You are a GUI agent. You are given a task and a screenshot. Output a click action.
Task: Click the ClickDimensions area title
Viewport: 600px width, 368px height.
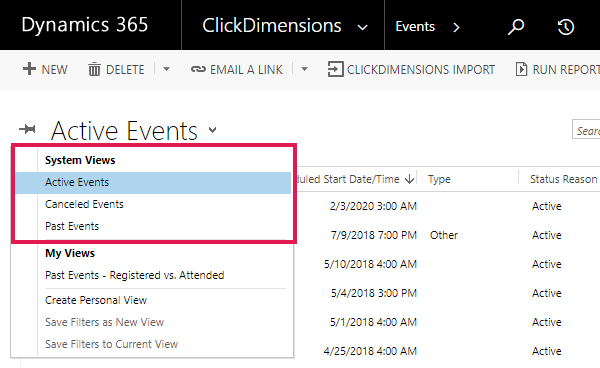[272, 26]
